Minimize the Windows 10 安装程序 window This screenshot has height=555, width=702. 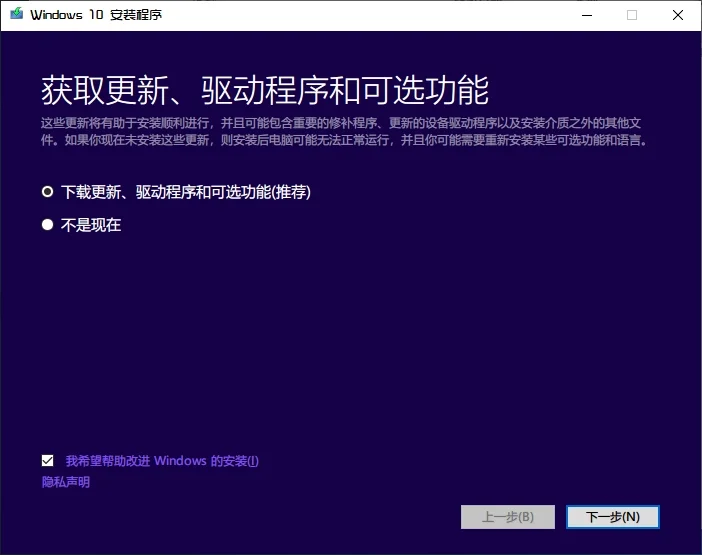point(587,15)
